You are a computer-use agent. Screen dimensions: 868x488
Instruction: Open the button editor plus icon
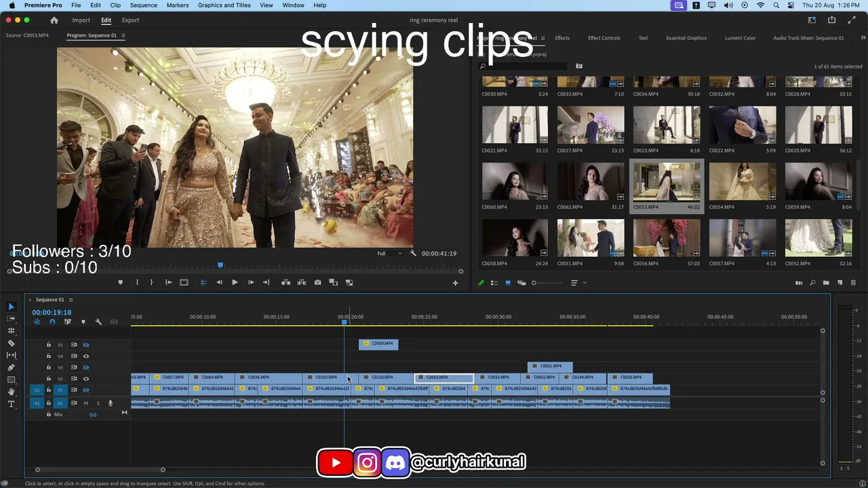[456, 283]
